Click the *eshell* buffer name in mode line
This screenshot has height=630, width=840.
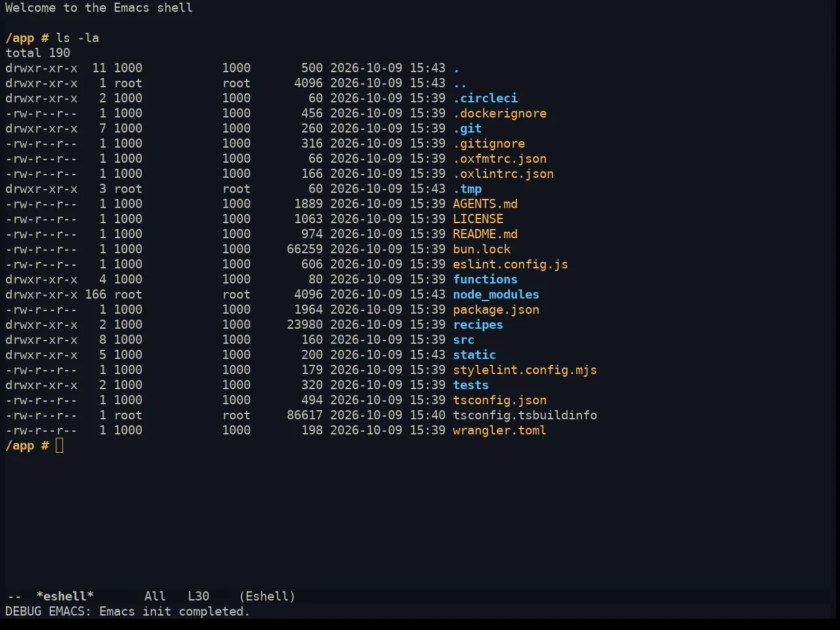point(65,597)
